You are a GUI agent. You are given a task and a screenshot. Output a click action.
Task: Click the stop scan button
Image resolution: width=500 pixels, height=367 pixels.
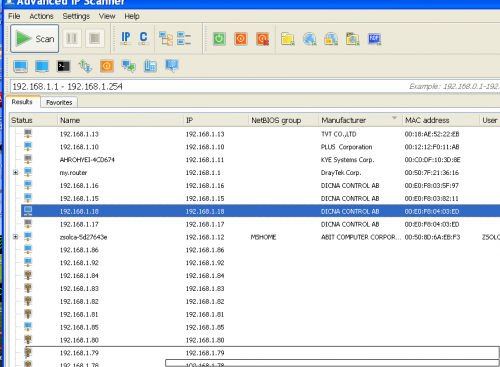(95, 38)
